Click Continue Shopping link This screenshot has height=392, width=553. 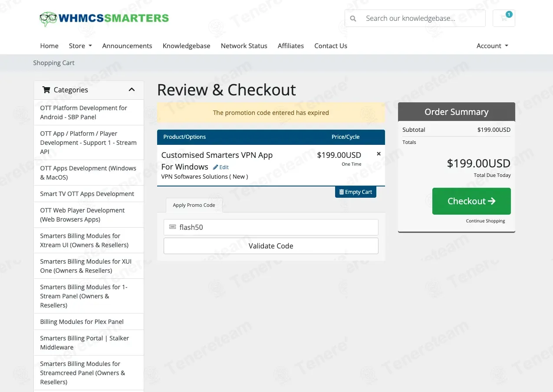(485, 221)
